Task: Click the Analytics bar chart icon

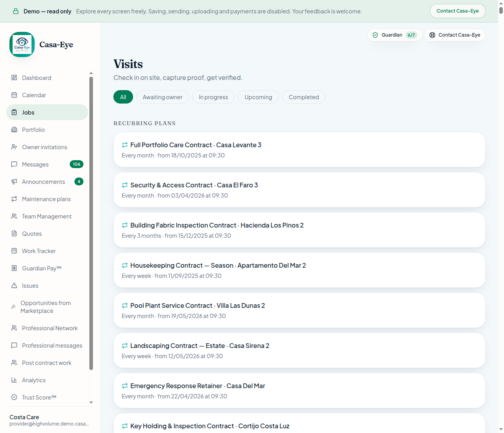Action: point(14,380)
